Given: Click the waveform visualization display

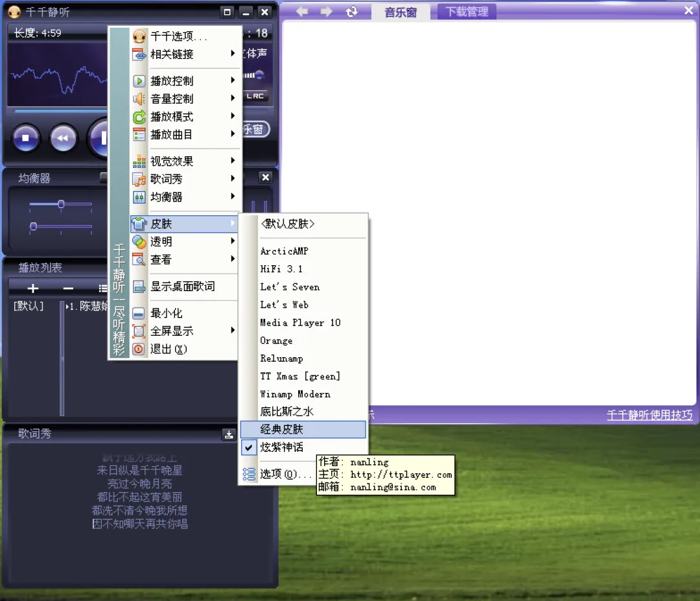Looking at the screenshot, I should 58,74.
